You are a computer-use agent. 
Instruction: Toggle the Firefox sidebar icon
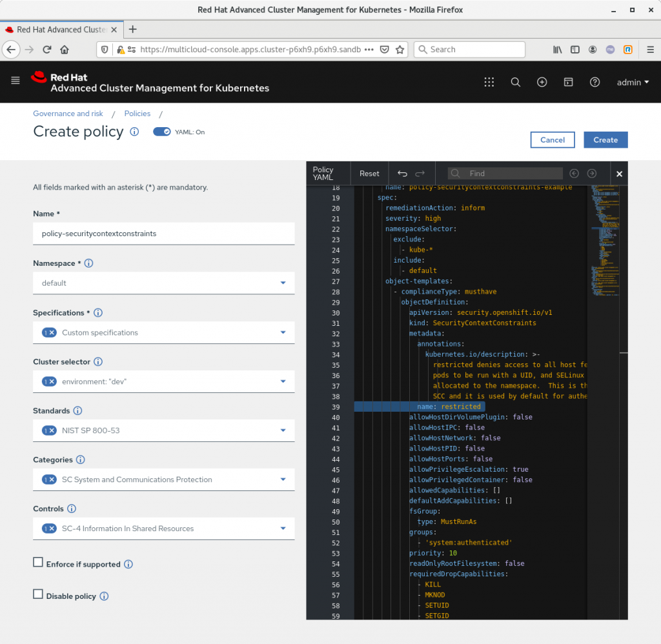575,49
